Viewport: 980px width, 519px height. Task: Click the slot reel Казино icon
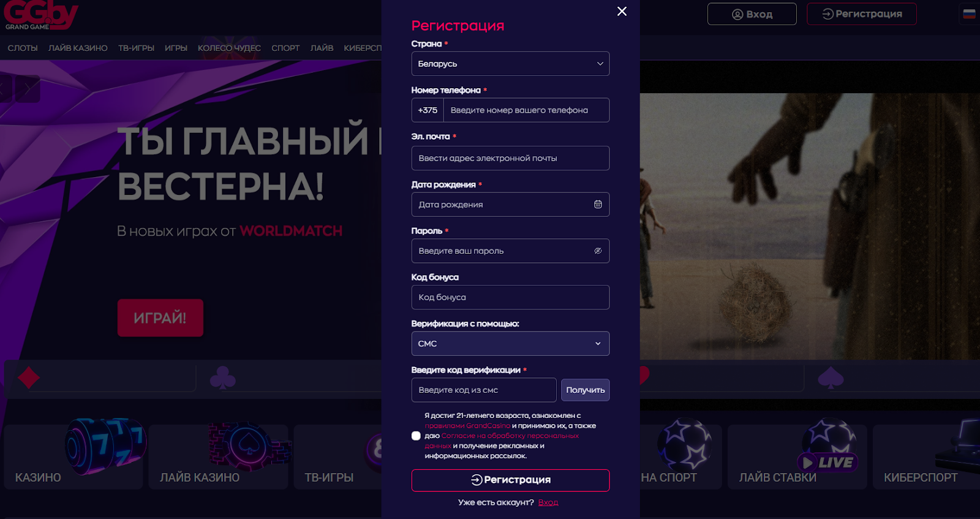[106, 445]
